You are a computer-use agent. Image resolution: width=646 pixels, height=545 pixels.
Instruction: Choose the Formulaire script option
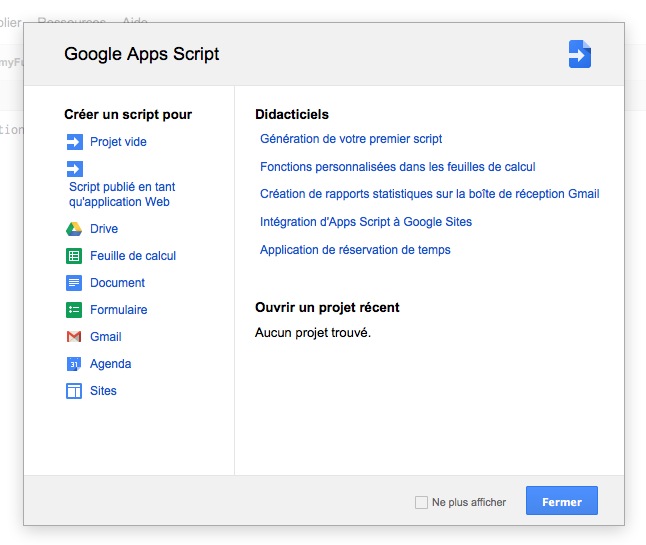[119, 310]
